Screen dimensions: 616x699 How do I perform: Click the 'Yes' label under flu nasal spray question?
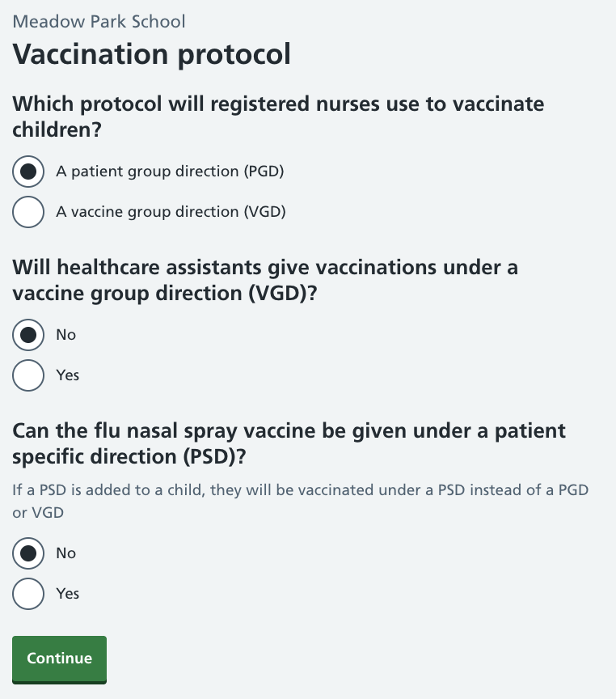point(68,594)
